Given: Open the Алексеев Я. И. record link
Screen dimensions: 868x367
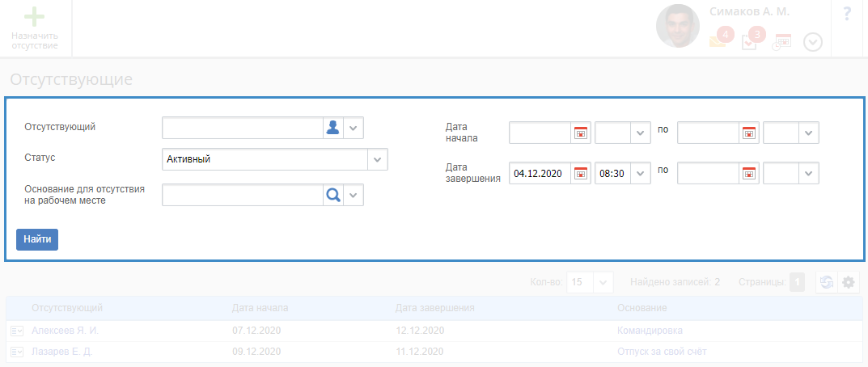Looking at the screenshot, I should pos(65,331).
